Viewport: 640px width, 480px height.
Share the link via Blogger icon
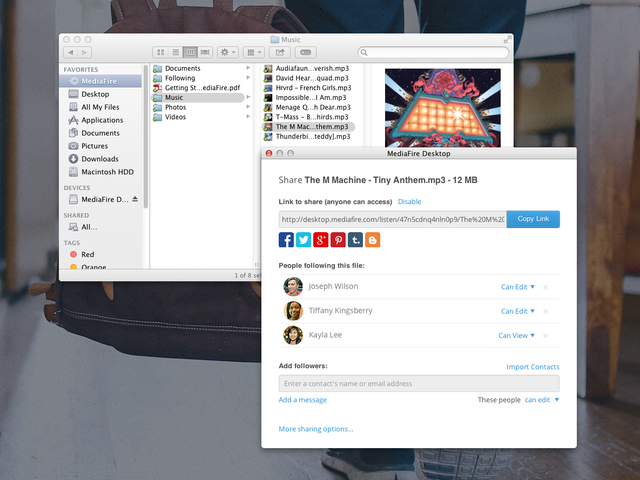(373, 240)
